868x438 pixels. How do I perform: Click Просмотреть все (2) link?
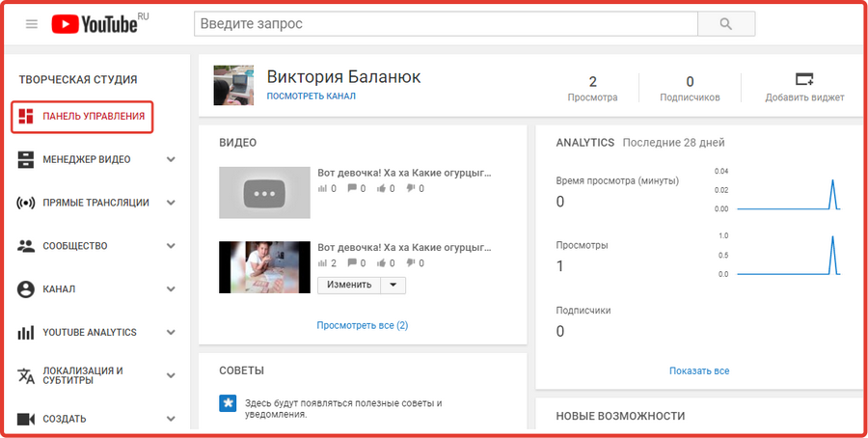click(363, 325)
